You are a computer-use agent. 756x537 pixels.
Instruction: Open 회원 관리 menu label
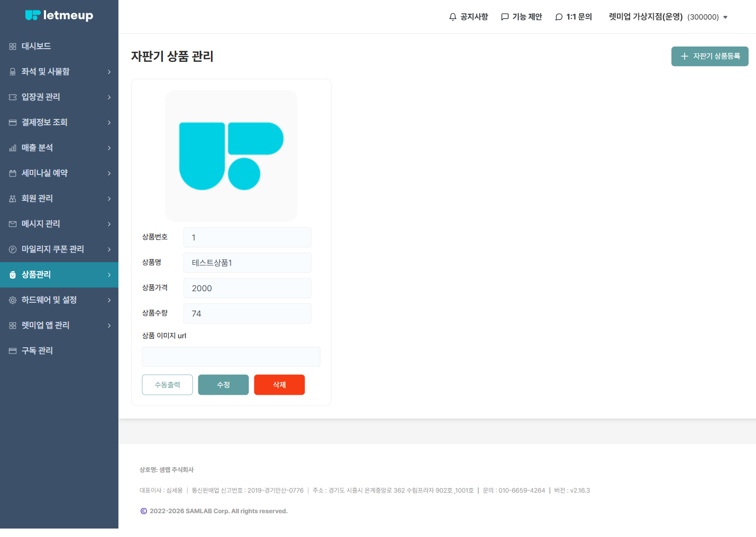pyautogui.click(x=37, y=199)
